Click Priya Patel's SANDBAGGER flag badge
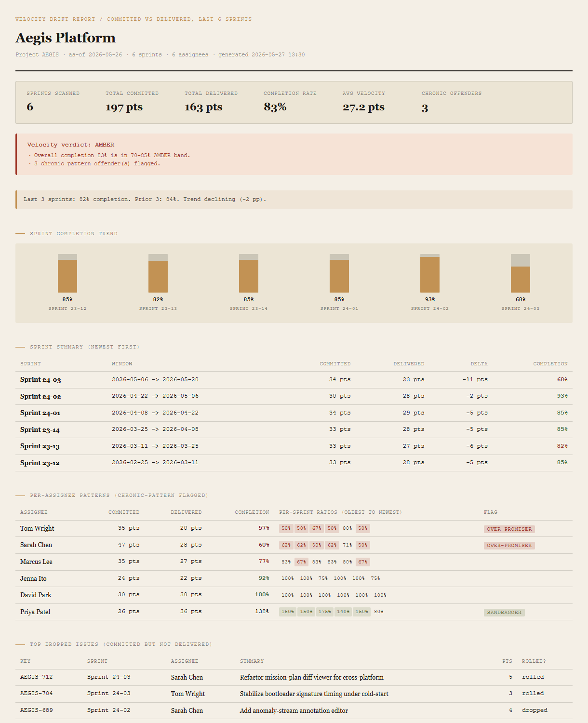The width and height of the screenshot is (588, 723). pyautogui.click(x=504, y=613)
